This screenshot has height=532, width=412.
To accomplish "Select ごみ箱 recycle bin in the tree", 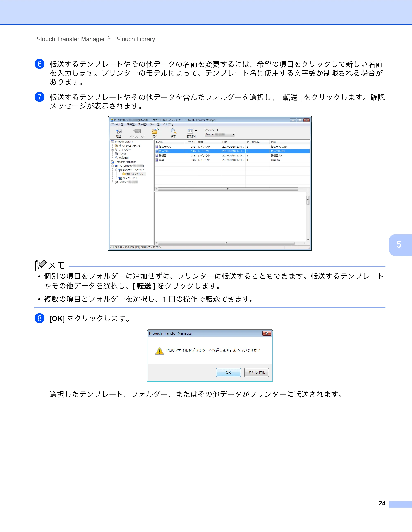I will (x=122, y=154).
